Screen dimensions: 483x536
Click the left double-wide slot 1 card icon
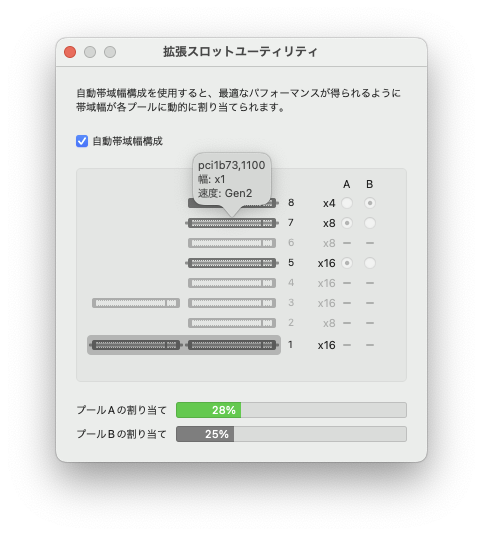[136, 345]
